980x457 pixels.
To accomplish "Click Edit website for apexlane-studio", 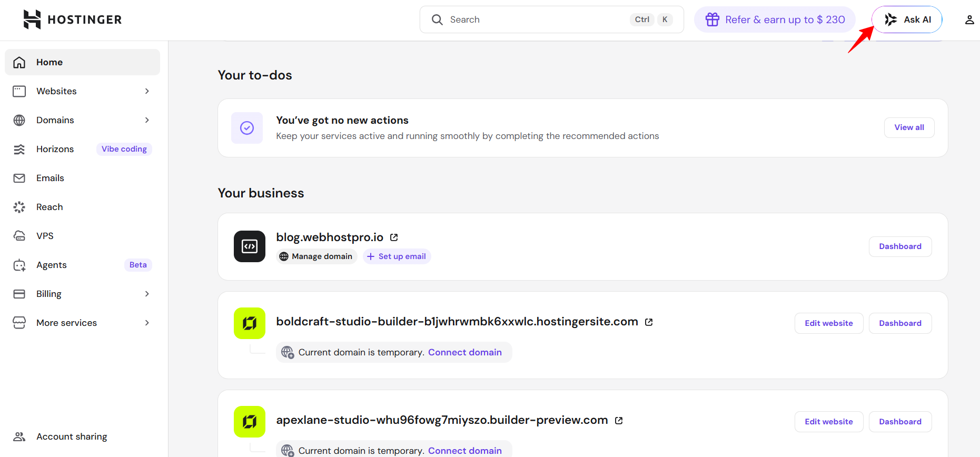I will (829, 422).
